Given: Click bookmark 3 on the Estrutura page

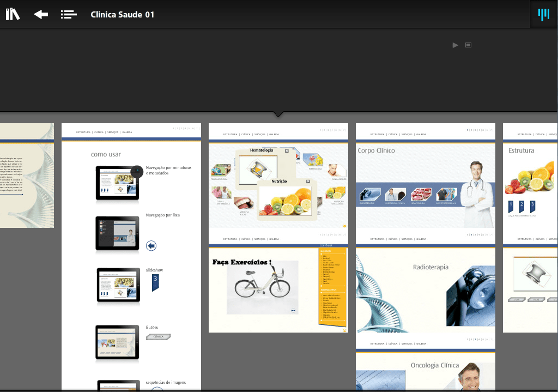Looking at the screenshot, I should [x=532, y=207].
